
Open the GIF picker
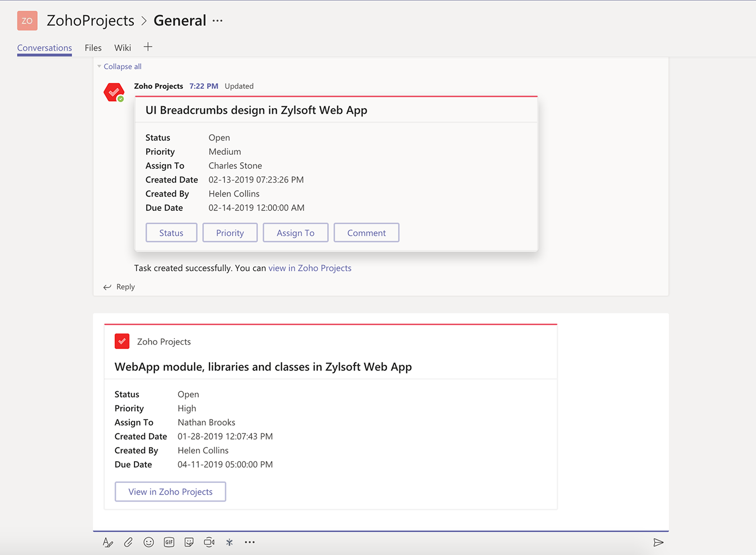(169, 542)
